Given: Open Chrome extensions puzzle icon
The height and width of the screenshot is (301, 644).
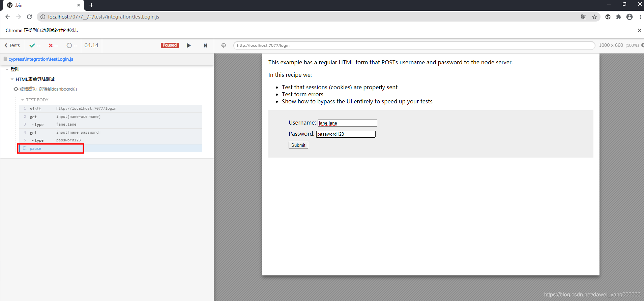Looking at the screenshot, I should (619, 17).
